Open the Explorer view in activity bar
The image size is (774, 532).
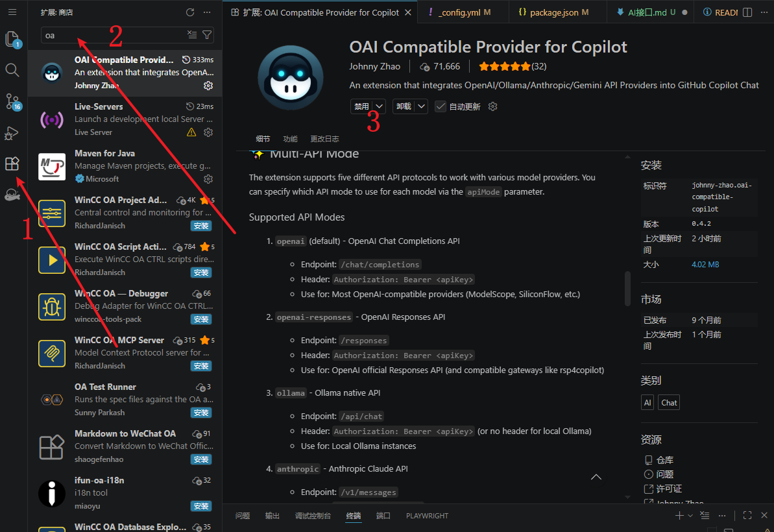(x=12, y=39)
